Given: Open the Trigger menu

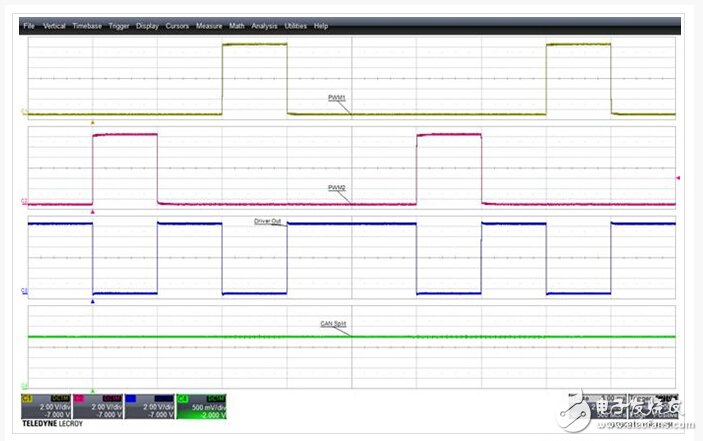Looking at the screenshot, I should [x=117, y=26].
